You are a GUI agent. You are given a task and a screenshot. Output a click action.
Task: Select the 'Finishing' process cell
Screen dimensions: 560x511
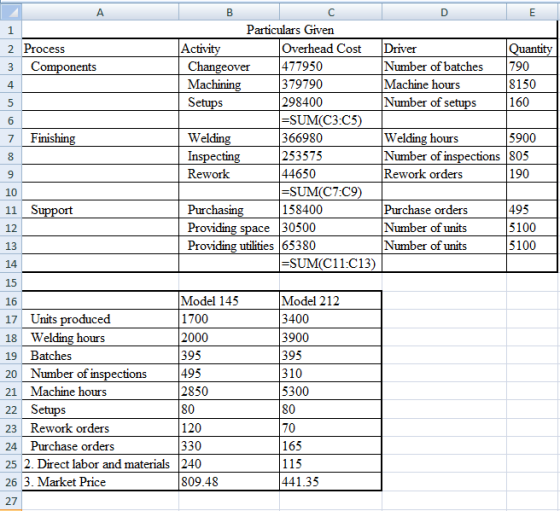(100, 138)
